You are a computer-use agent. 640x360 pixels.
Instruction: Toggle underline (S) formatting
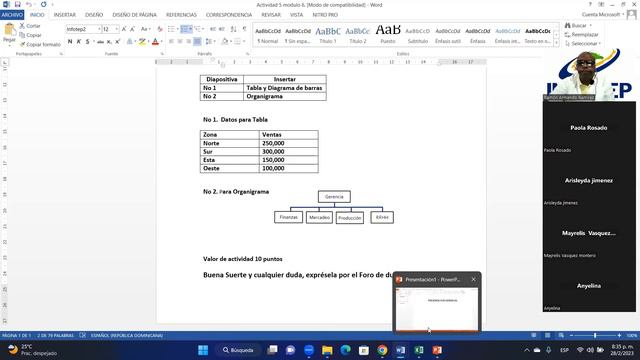pos(87,42)
